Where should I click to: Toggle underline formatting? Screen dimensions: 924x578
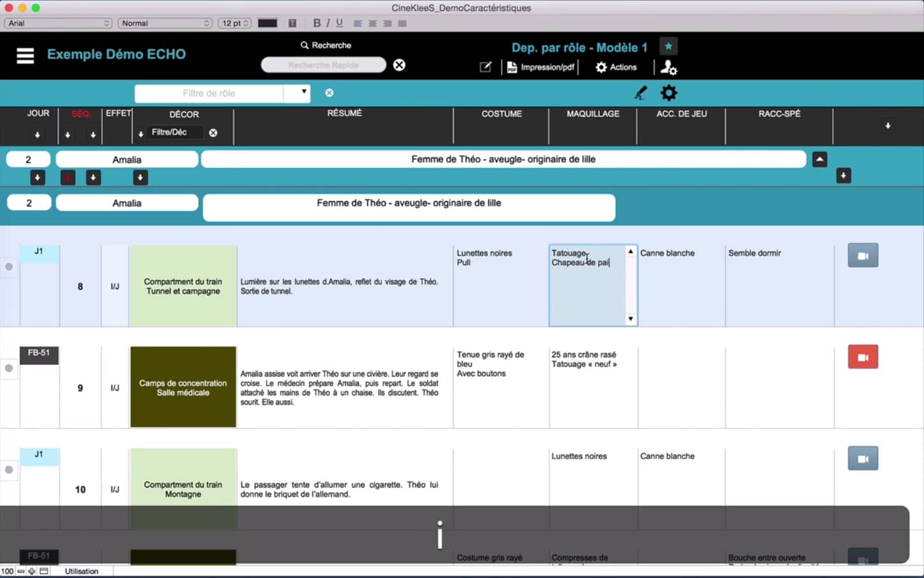(x=339, y=23)
